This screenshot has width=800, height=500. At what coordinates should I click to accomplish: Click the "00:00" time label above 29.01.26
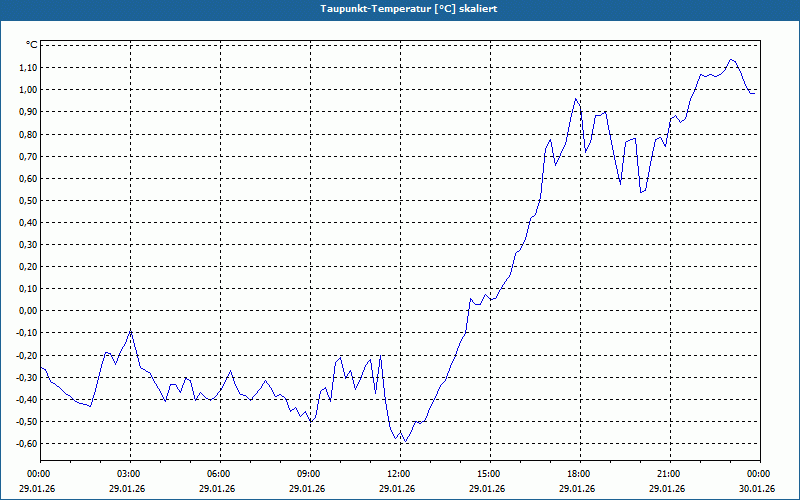coord(37,473)
